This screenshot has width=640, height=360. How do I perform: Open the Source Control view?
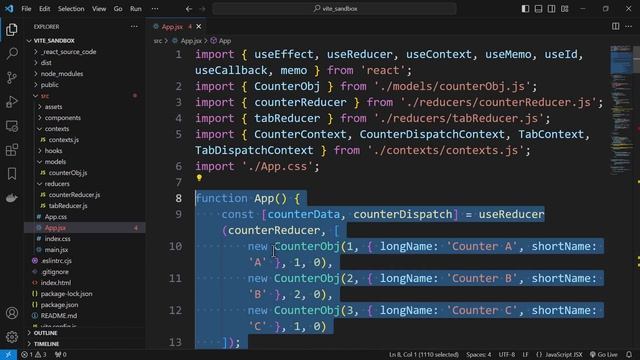click(12, 78)
